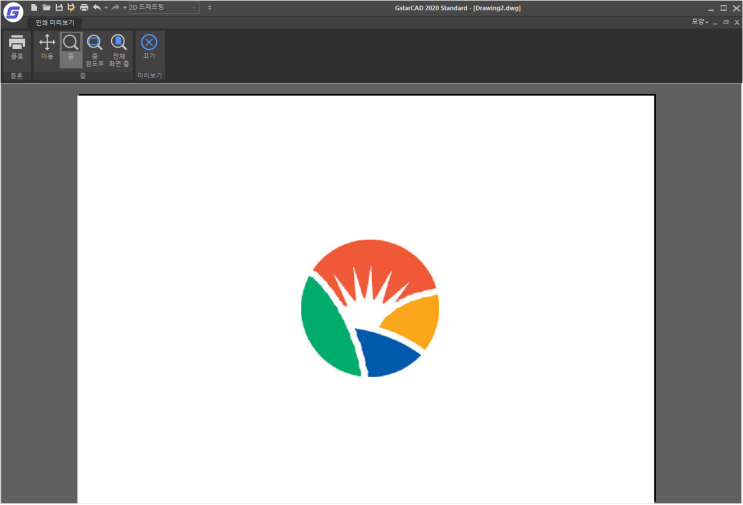The image size is (743, 505).
Task: Minimize the inner drawing document window
Action: coord(716,22)
